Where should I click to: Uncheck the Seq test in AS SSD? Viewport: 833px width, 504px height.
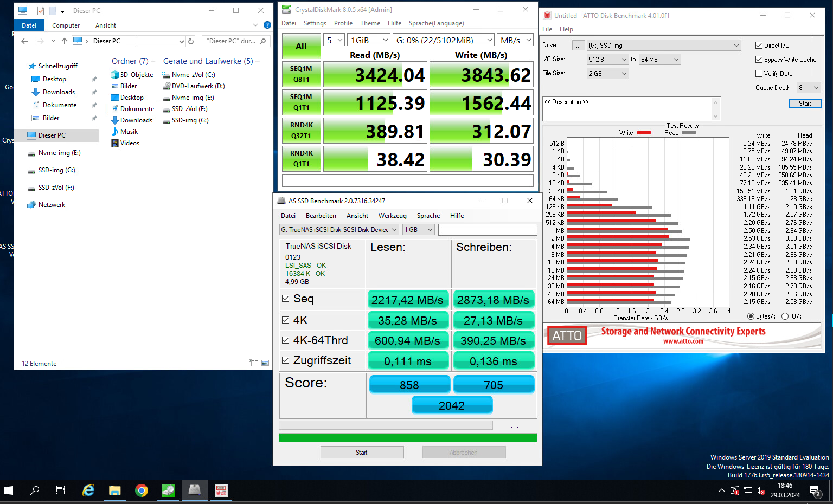pyautogui.click(x=286, y=299)
